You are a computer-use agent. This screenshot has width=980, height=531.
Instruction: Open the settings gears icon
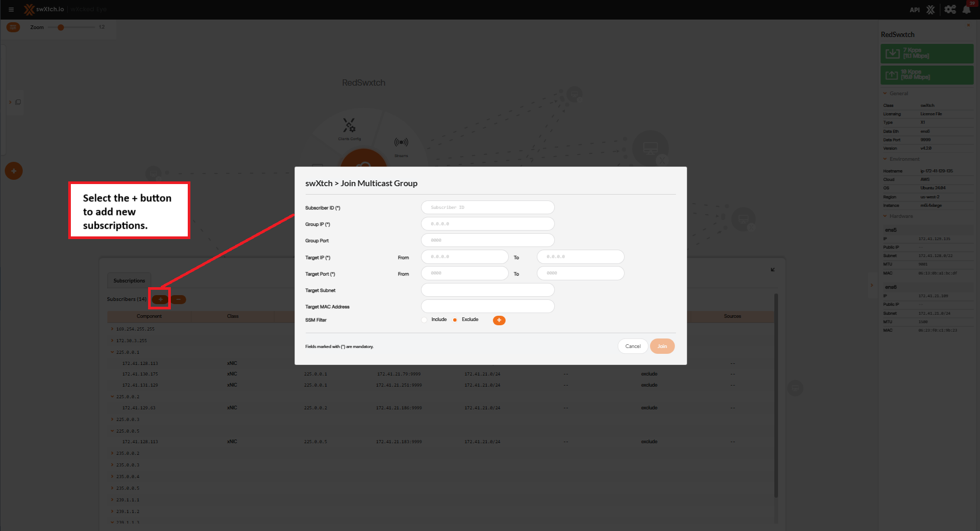(x=950, y=10)
